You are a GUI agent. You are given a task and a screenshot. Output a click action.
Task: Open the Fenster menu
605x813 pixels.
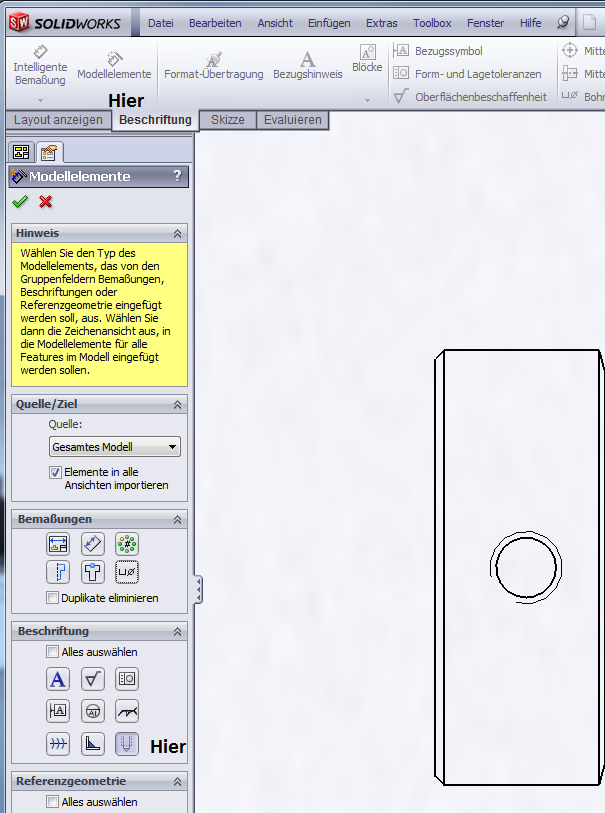[485, 23]
